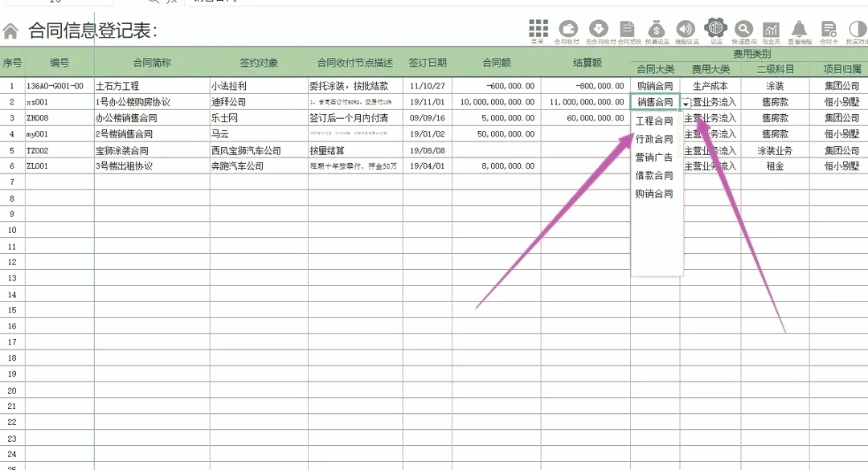Open the 预算设置 icon
Image resolution: width=868 pixels, height=470 pixels.
pos(656,30)
